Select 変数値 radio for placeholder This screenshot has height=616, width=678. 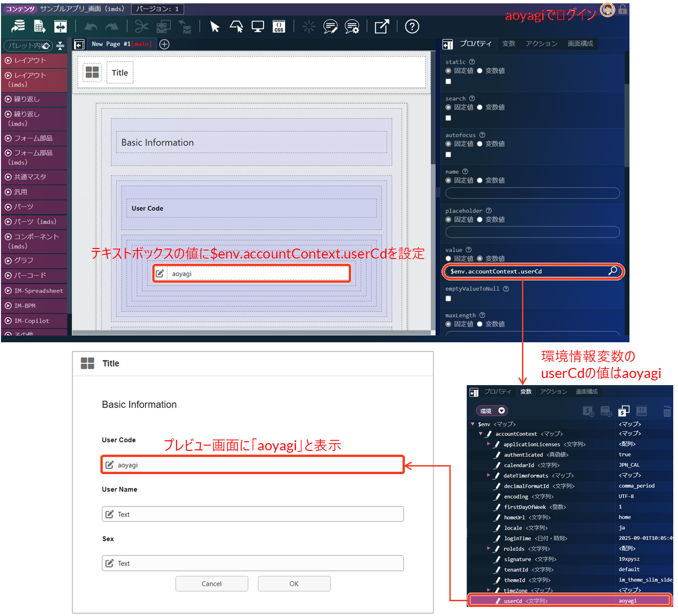(x=480, y=219)
